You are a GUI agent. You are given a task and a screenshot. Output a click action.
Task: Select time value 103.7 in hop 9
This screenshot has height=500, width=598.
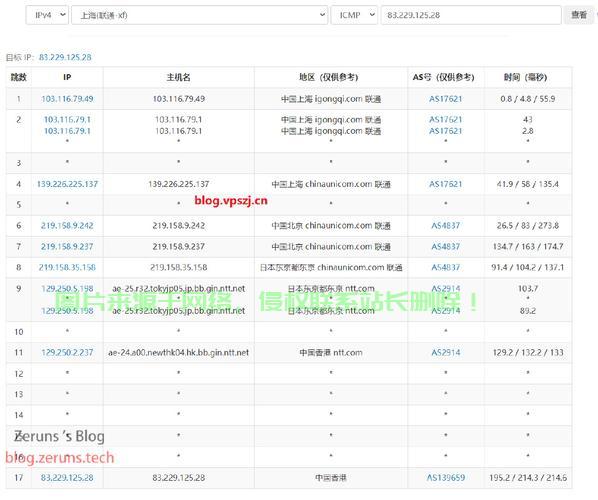[528, 288]
